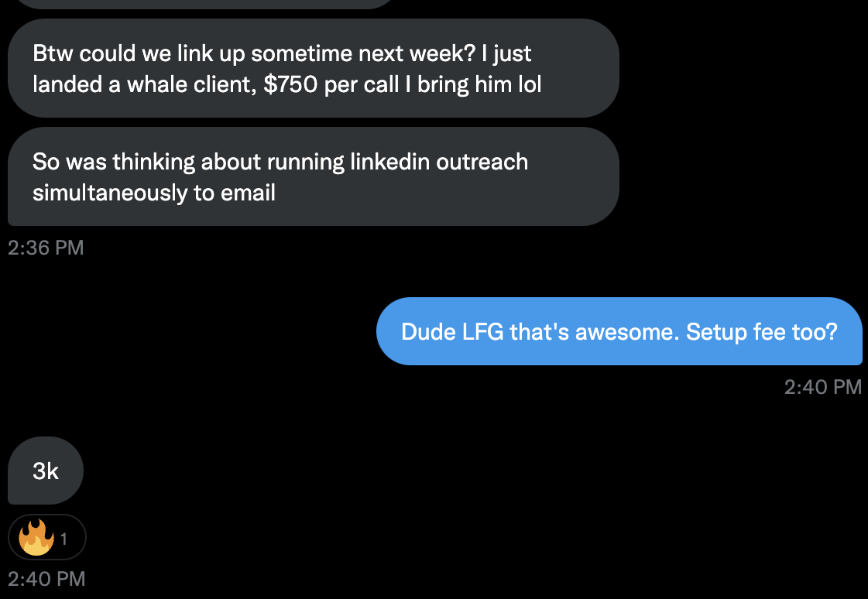Click the 2:40 PM timestamp below fire reaction
The height and width of the screenshot is (599, 868).
[x=46, y=579]
